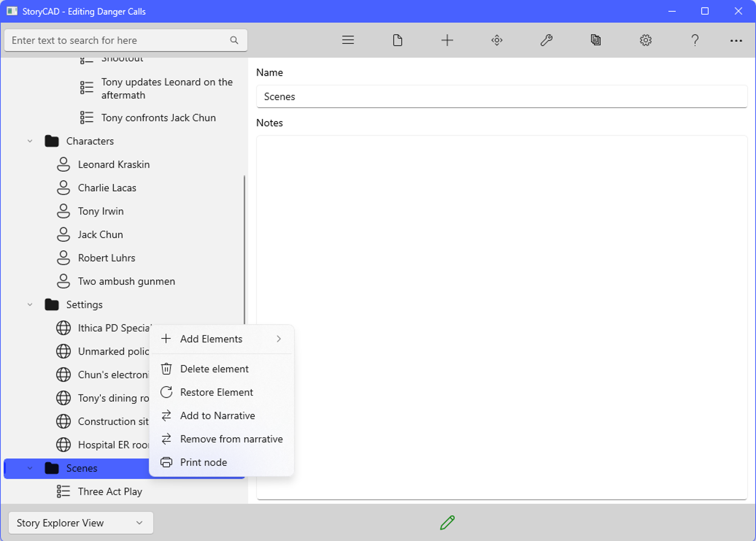Click the green pencil edit status icon
Viewport: 756px width, 541px height.
(x=447, y=522)
